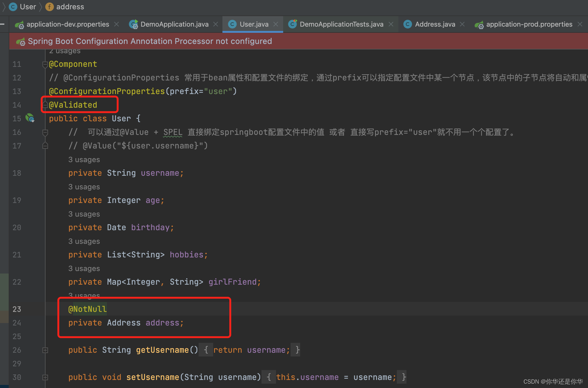Screen dimensions: 588x388
Task: Close the application-prod.properties tab
Action: pos(580,24)
